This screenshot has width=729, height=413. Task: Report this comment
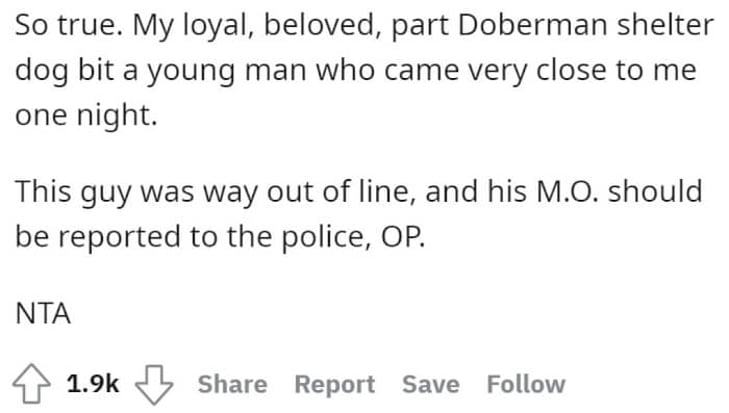click(335, 385)
